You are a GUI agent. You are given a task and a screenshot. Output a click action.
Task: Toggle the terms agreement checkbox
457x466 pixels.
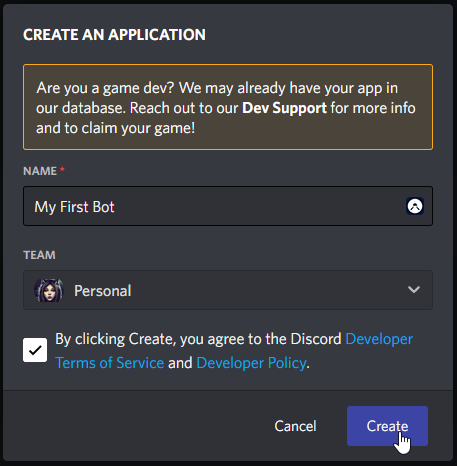(x=35, y=350)
